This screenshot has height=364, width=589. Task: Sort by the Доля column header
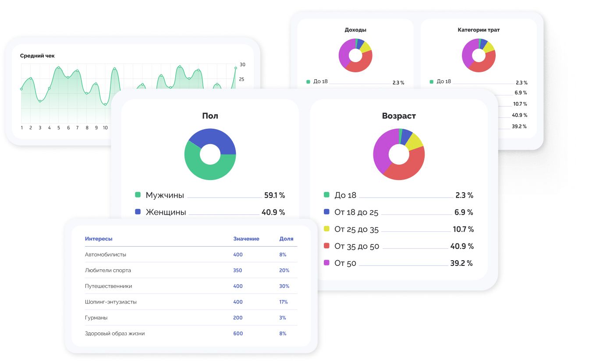[286, 239]
